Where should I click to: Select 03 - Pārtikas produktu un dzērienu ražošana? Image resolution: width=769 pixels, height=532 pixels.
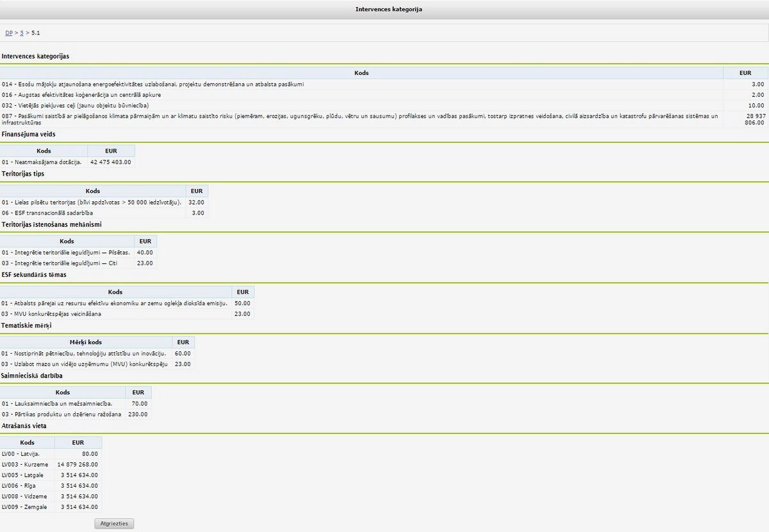click(x=76, y=414)
